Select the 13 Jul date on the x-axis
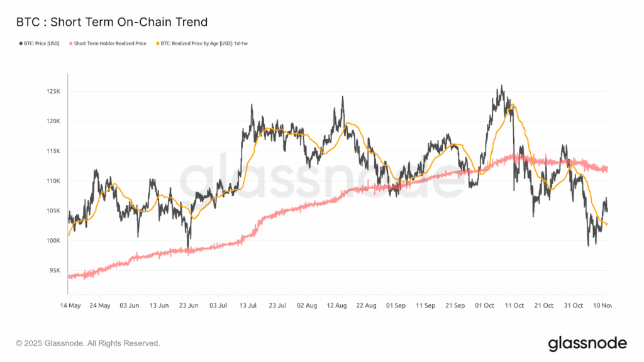The image size is (644, 362). [x=248, y=305]
